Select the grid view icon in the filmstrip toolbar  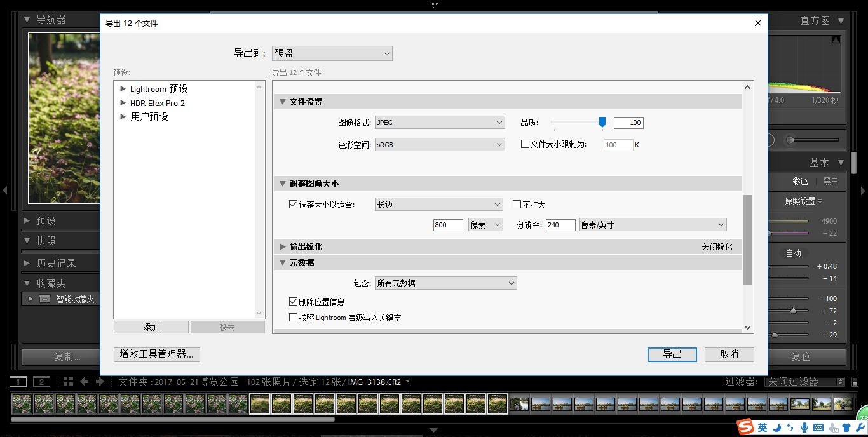[68, 382]
